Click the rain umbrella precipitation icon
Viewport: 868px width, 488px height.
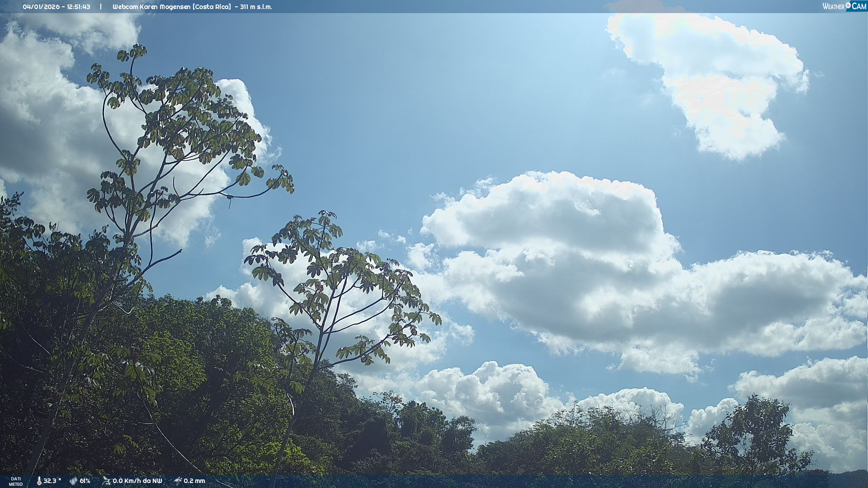point(178,481)
